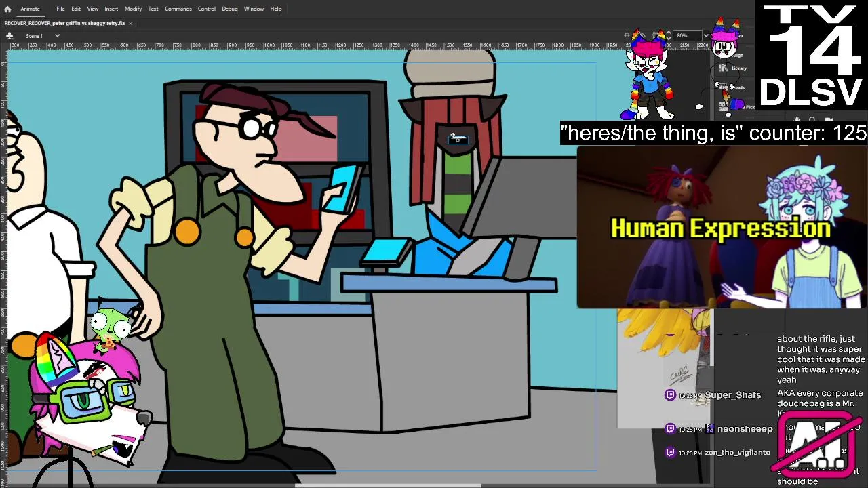The image size is (868, 488).
Task: Open the File menu
Action: point(60,9)
